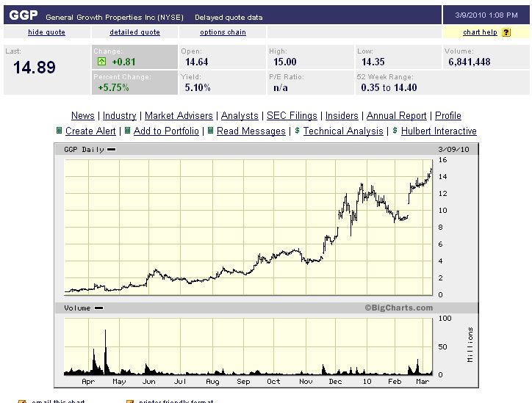The height and width of the screenshot is (403, 532).
Task: Click the change value +0.81
Action: point(123,62)
